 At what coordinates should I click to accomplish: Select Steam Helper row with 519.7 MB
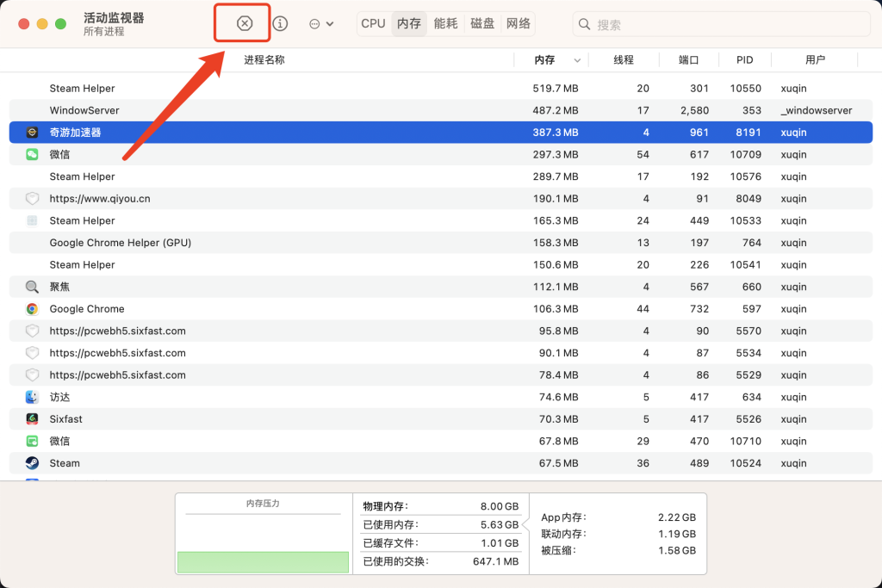pos(441,89)
